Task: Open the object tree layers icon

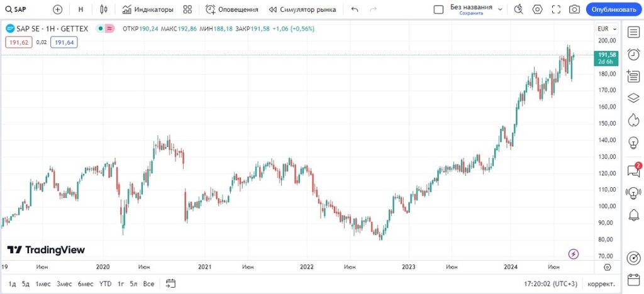Action: point(633,97)
